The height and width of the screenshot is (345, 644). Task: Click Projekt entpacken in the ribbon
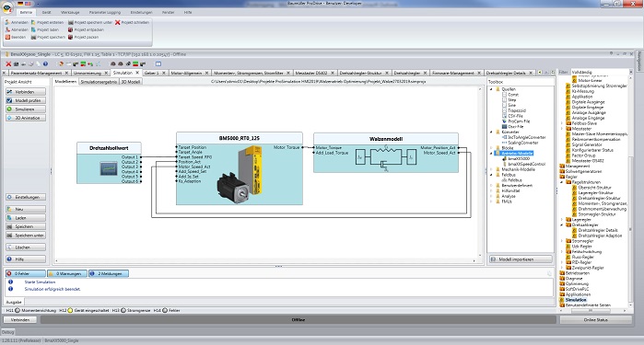click(86, 30)
